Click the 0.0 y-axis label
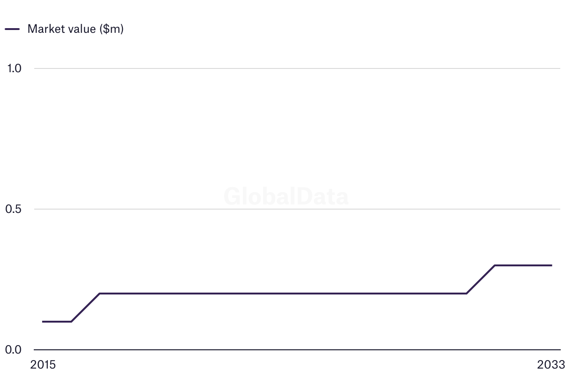The image size is (572, 392). 14,350
